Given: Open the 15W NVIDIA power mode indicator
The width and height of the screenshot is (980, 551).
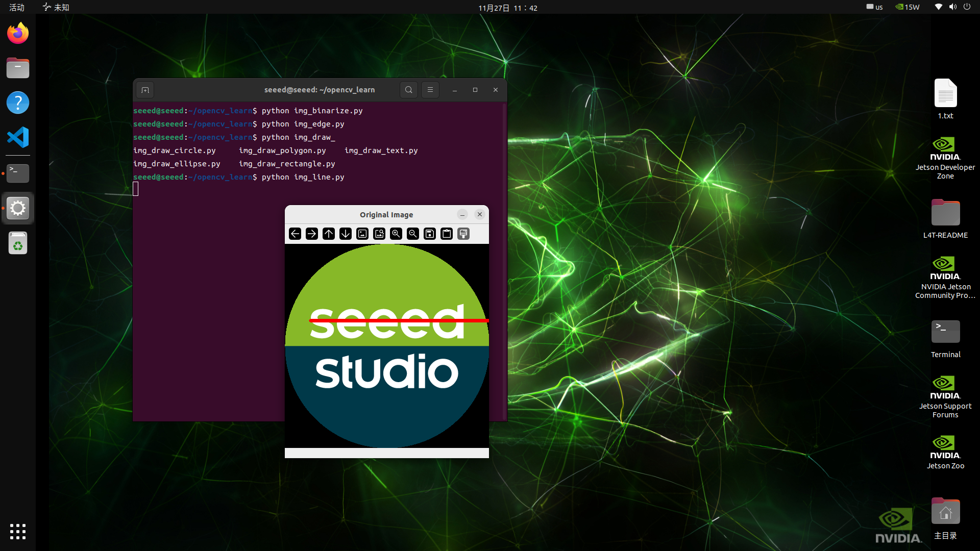Looking at the screenshot, I should pyautogui.click(x=908, y=7).
